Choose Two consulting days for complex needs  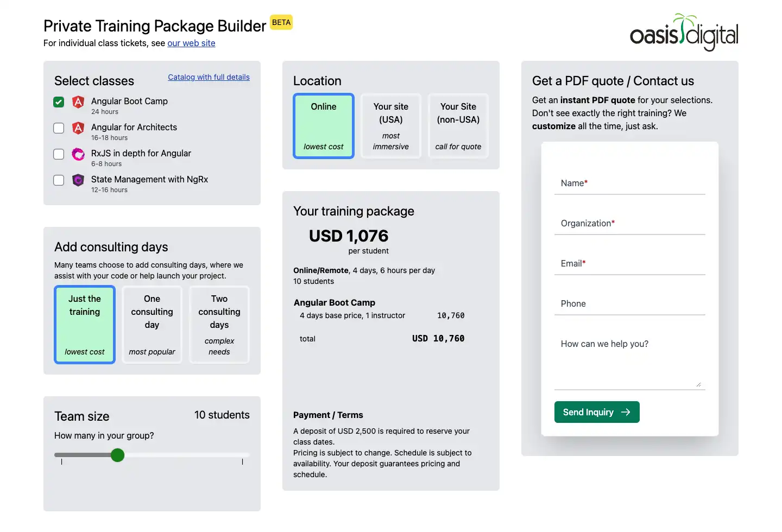click(x=219, y=325)
